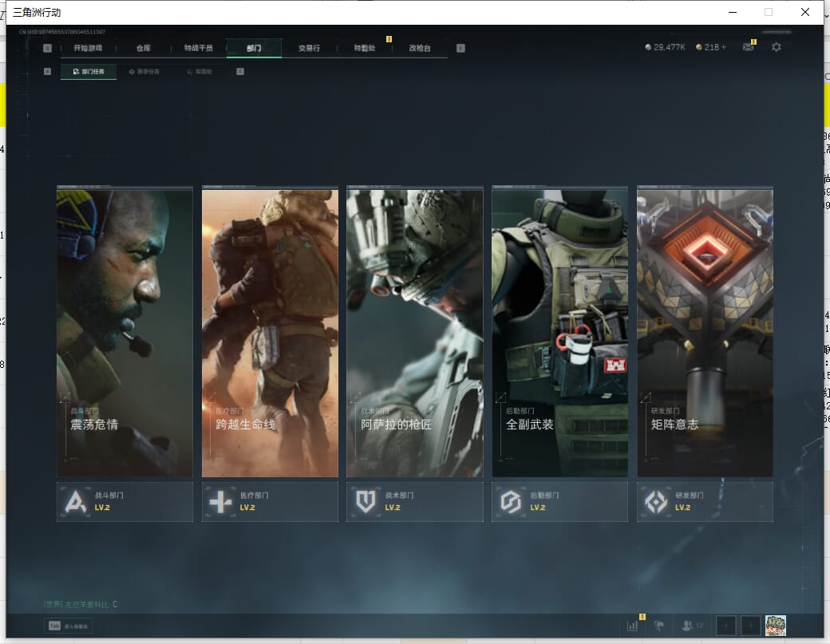This screenshot has height=644, width=830.
Task: Click the 战术部门 LV.2 button
Action: [415, 502]
